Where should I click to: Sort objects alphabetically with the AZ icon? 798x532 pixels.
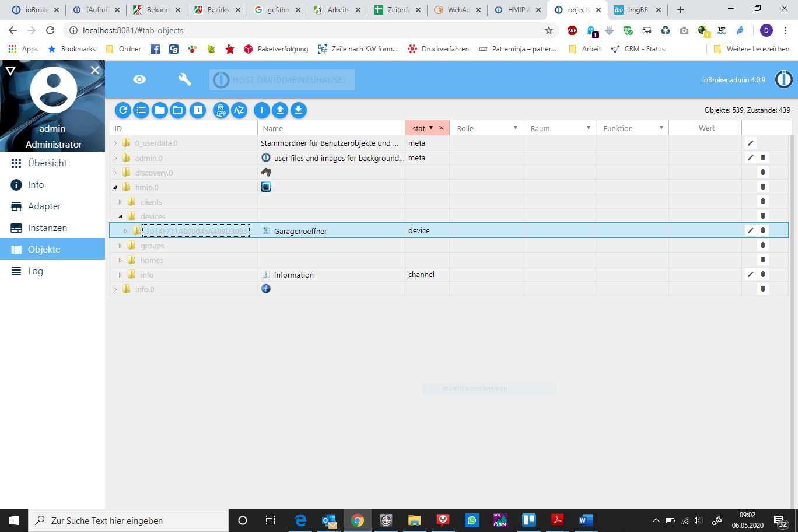tap(239, 110)
